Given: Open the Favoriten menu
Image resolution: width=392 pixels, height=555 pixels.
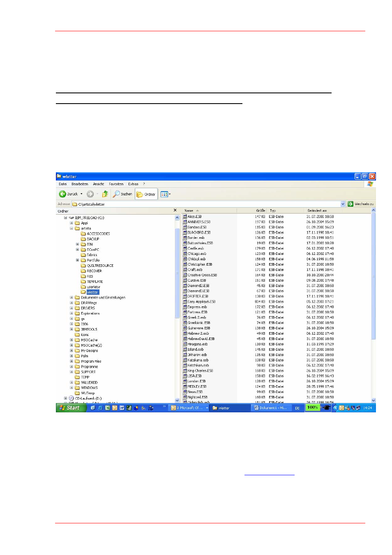Looking at the screenshot, I should coord(116,184).
